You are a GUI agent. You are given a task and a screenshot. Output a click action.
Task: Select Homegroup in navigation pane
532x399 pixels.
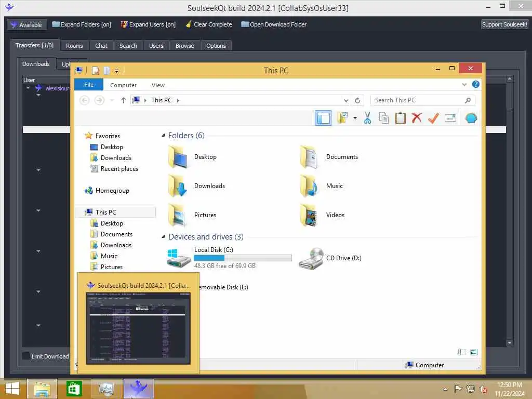(107, 191)
